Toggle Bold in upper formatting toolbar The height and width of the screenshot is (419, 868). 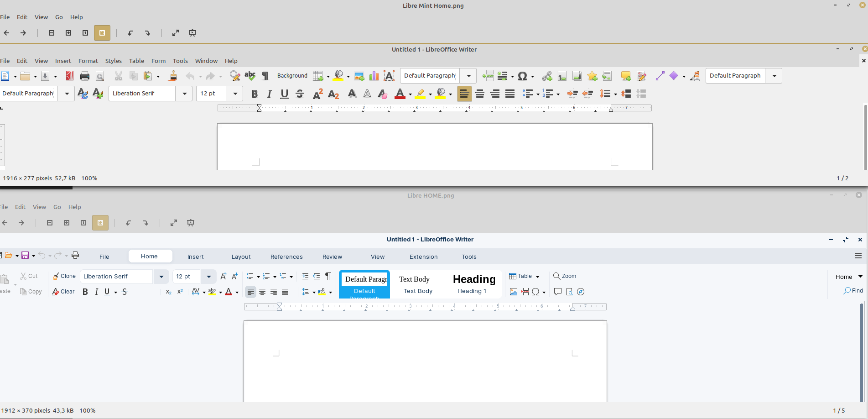[x=255, y=94]
